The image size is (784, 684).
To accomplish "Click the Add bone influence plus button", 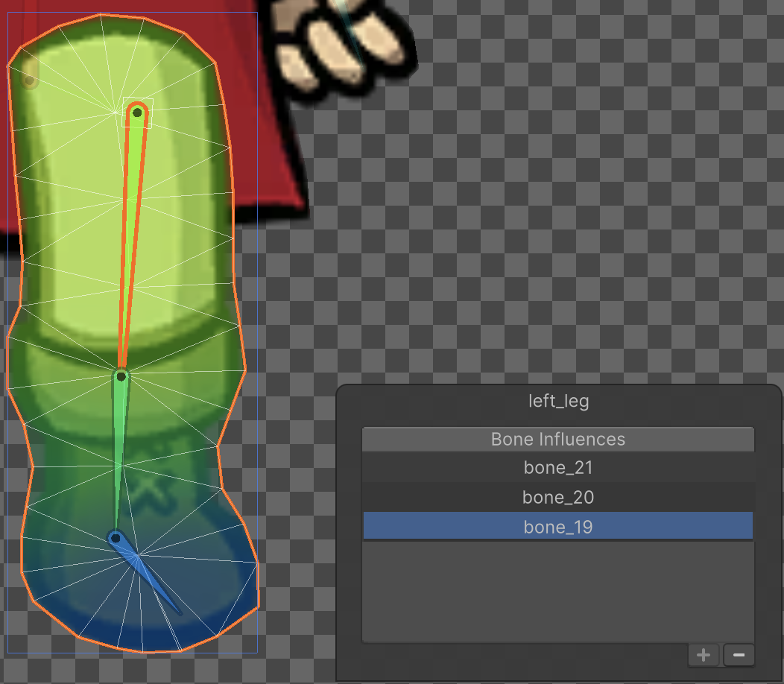I will [x=703, y=655].
